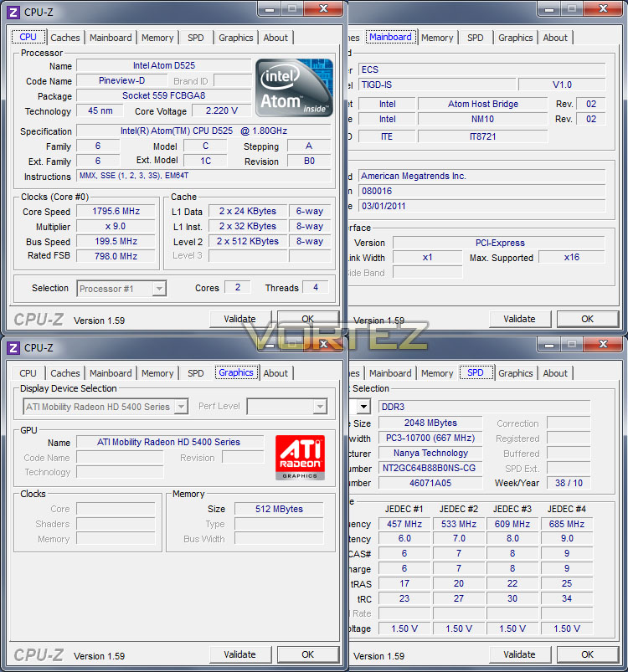
Task: Click OK in the Mainboard window
Action: coord(587,319)
